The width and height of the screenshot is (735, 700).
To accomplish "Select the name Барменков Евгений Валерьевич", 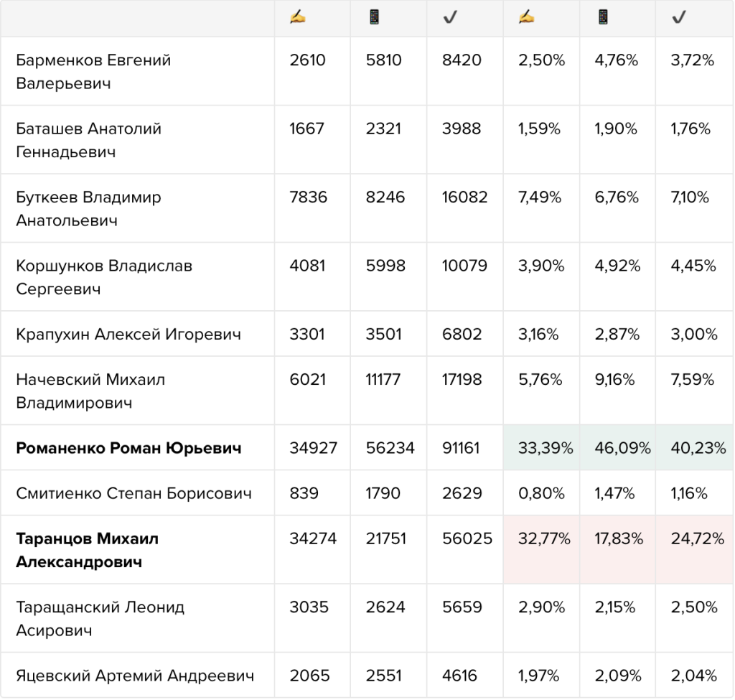I will point(93,72).
